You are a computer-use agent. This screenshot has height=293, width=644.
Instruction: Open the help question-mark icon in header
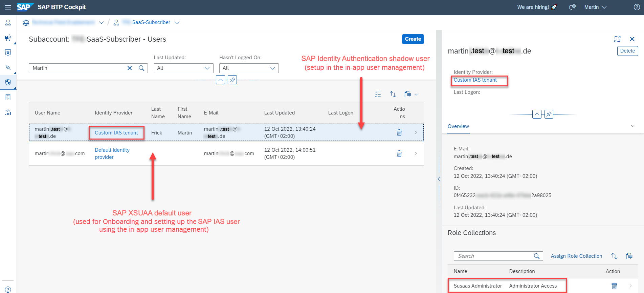pos(637,7)
